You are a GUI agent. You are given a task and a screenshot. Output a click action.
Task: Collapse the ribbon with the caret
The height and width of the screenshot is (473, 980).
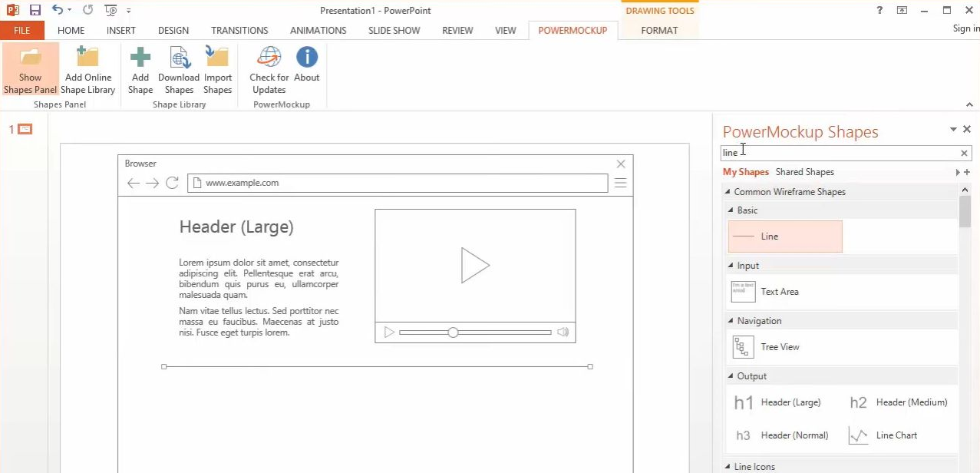point(969,104)
